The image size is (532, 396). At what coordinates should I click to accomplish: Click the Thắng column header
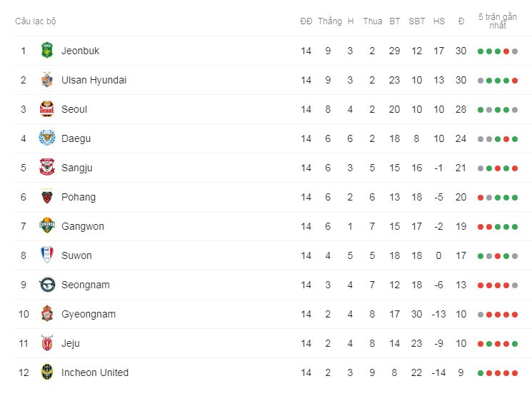click(x=329, y=21)
